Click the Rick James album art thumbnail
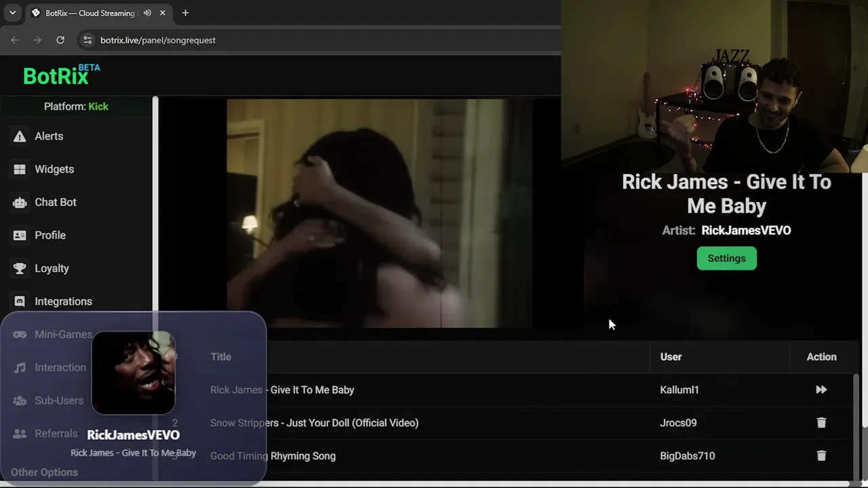This screenshot has height=488, width=868. (x=134, y=373)
